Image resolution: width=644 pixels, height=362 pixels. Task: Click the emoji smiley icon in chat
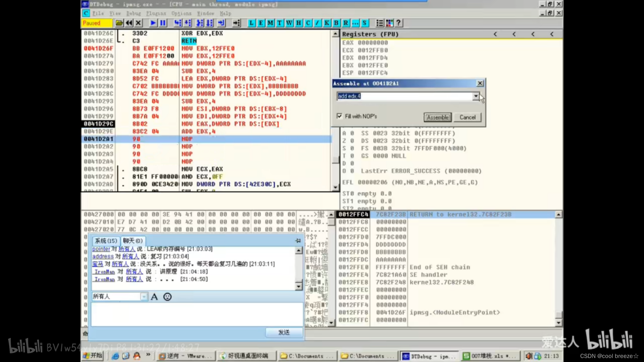(167, 297)
